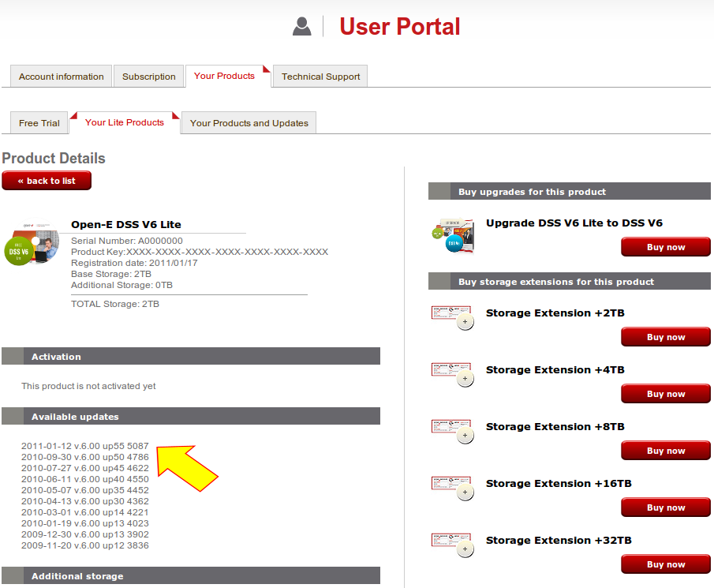The height and width of the screenshot is (588, 714).
Task: Select update 2010-07-27 v.6.00 up45 4622
Action: 84,468
